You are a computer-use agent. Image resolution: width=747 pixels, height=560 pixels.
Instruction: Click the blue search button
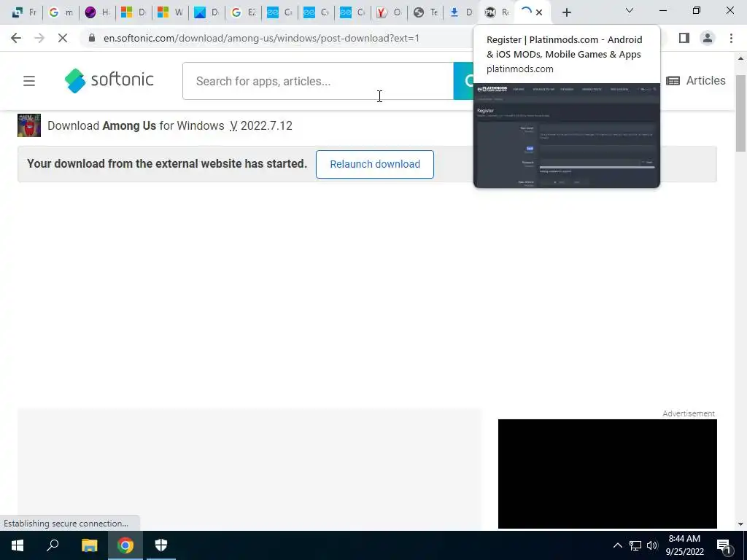click(463, 81)
